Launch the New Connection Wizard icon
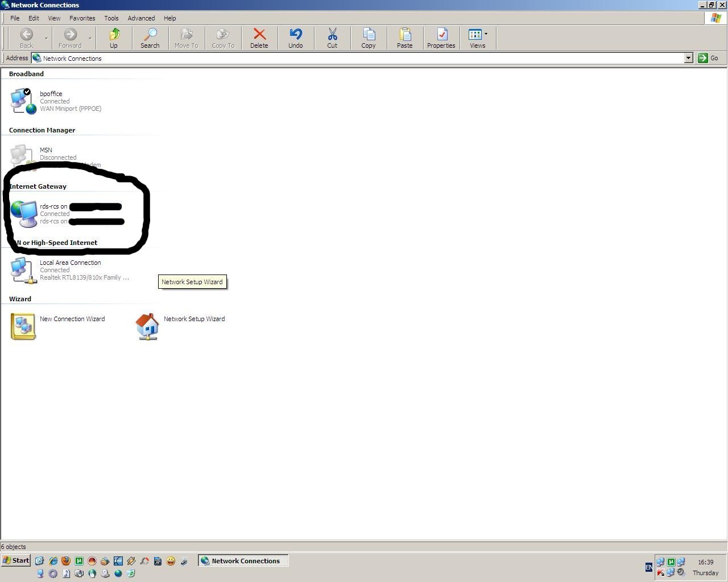This screenshot has width=728, height=582. 23,326
